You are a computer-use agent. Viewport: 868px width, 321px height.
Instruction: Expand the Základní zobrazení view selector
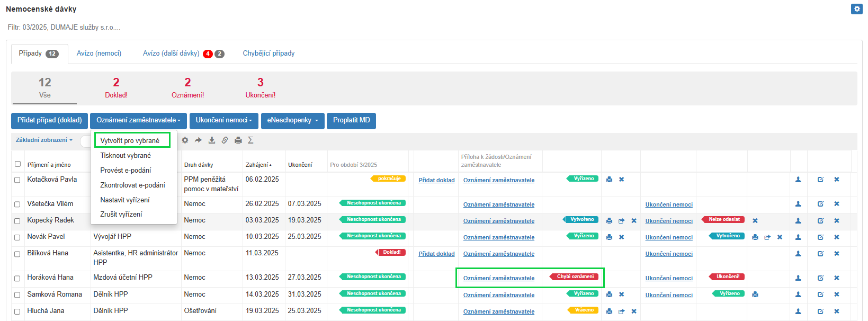44,140
